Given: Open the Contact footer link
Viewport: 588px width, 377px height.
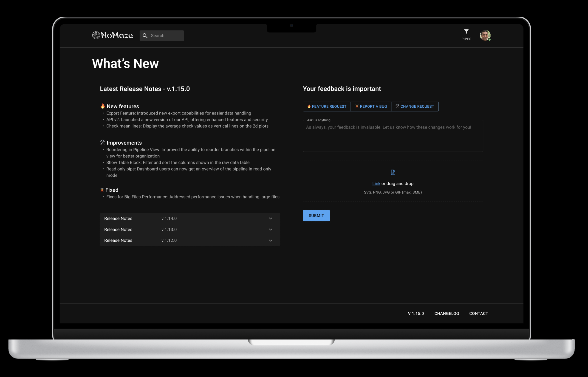Looking at the screenshot, I should tap(478, 313).
